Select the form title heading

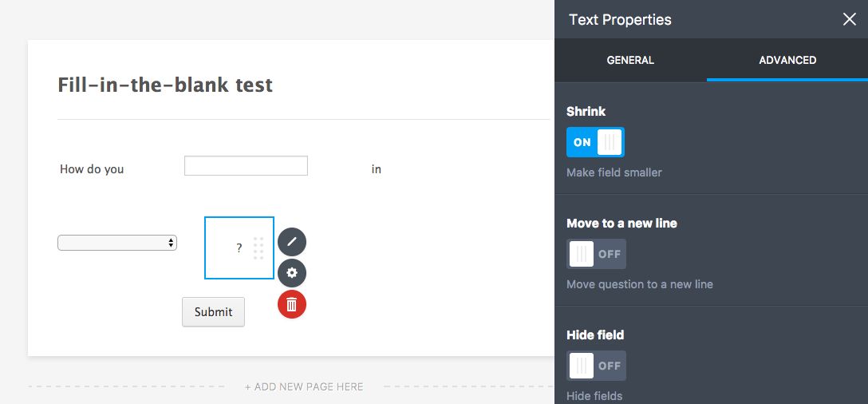165,85
